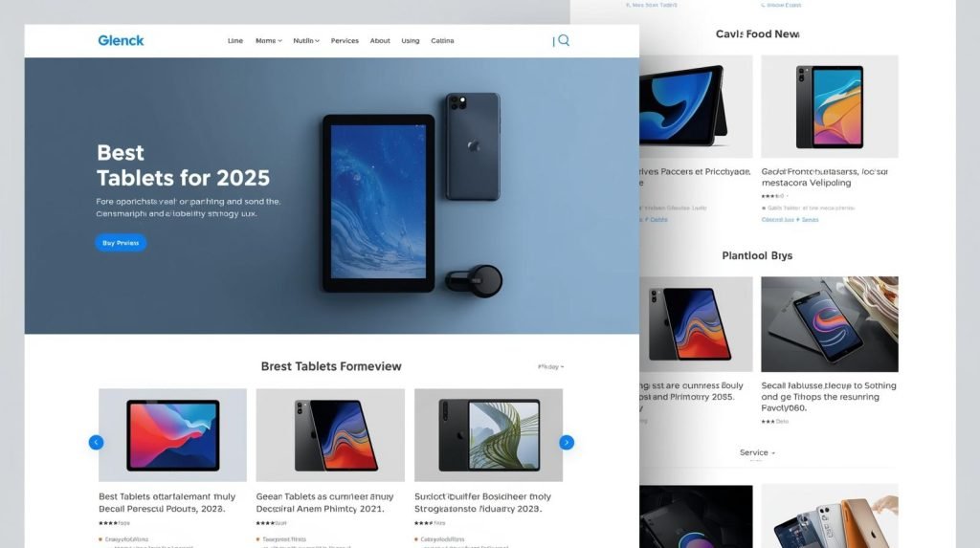980x548 pixels.
Task: Expand the Service dropdown in sidebar
Action: coord(757,452)
